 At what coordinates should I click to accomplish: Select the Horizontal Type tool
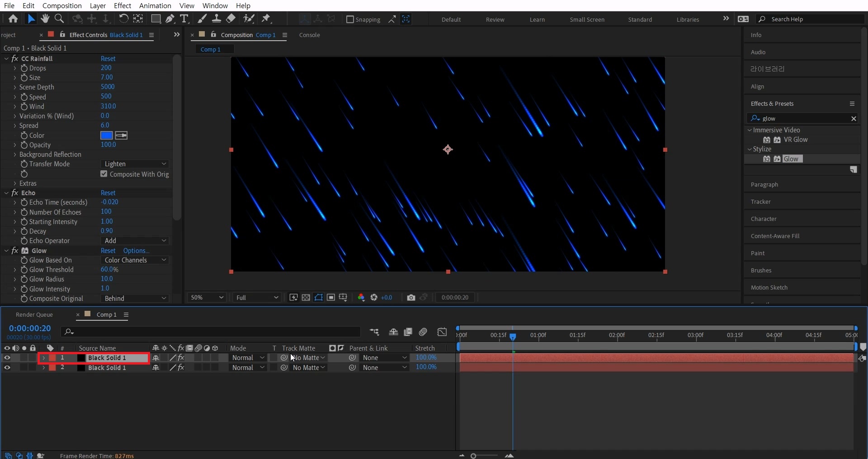184,19
